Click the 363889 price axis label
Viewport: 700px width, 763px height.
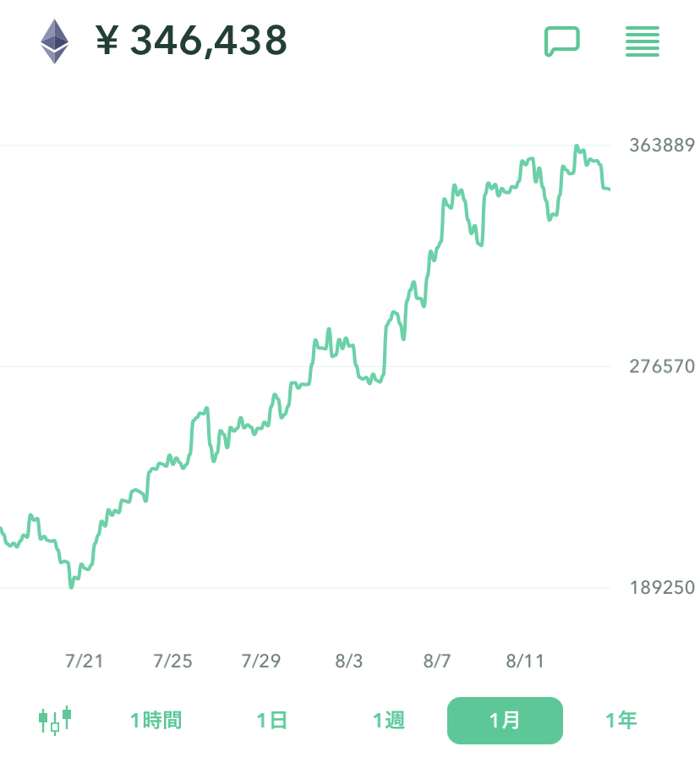pos(662,145)
